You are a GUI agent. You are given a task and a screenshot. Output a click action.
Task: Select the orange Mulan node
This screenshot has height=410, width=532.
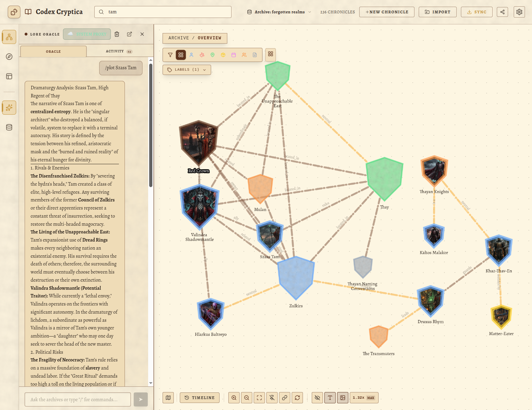(x=260, y=189)
